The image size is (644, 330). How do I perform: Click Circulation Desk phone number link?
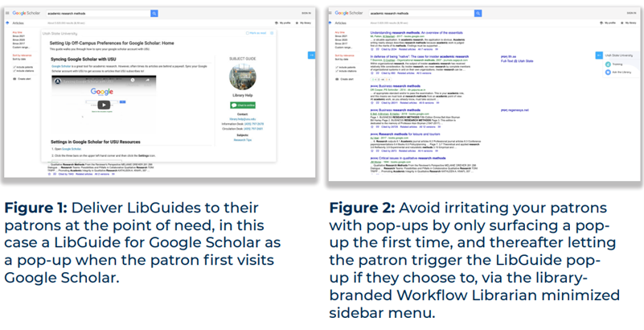point(254,129)
